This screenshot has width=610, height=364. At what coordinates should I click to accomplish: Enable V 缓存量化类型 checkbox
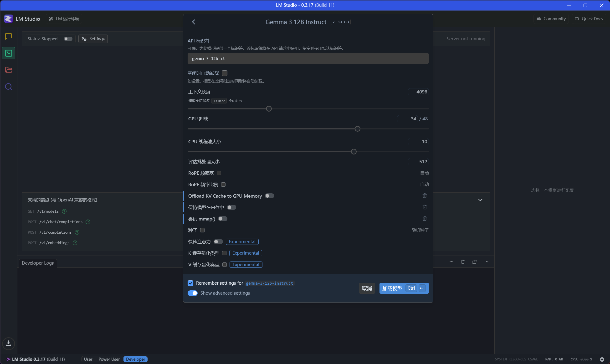[224, 264]
